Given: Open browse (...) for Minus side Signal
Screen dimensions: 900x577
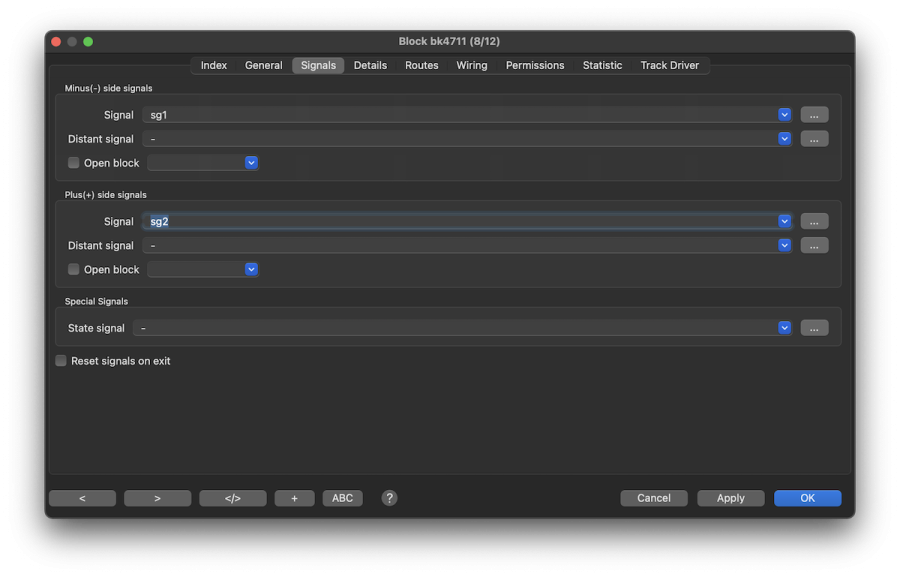Looking at the screenshot, I should (813, 115).
